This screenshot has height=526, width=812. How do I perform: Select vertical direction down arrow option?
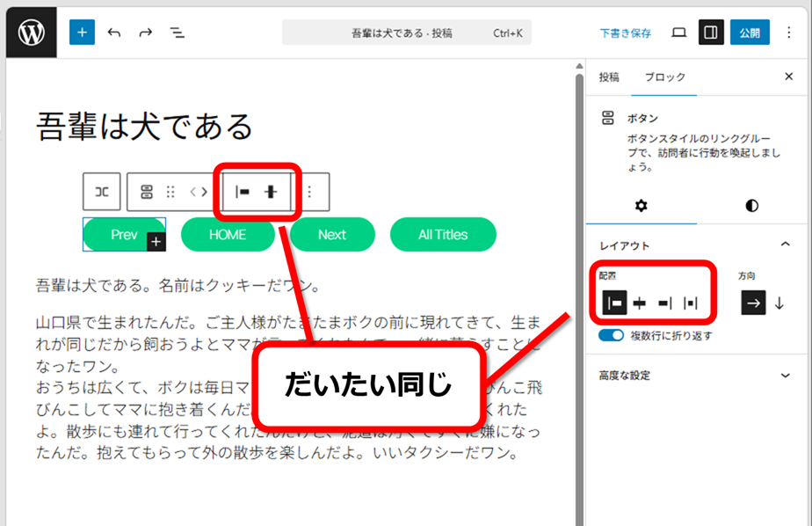pos(779,303)
